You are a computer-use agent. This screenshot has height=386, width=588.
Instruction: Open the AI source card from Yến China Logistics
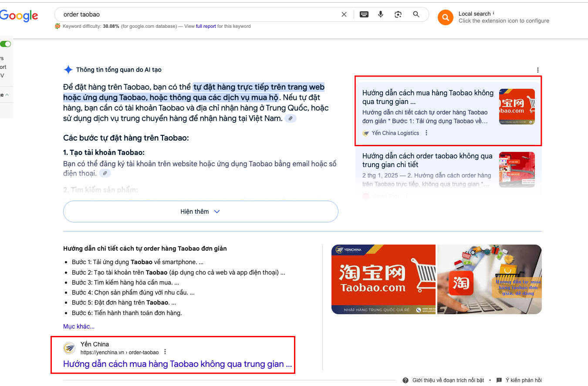click(449, 113)
